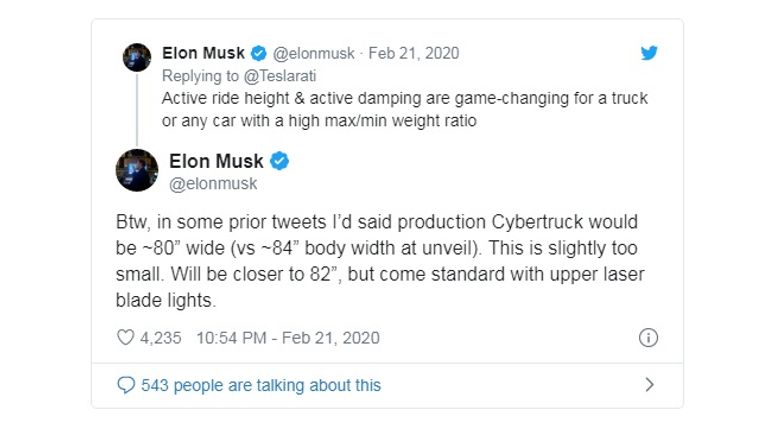Click the 4,235 likes count
The width and height of the screenshot is (768, 431).
pos(161,338)
